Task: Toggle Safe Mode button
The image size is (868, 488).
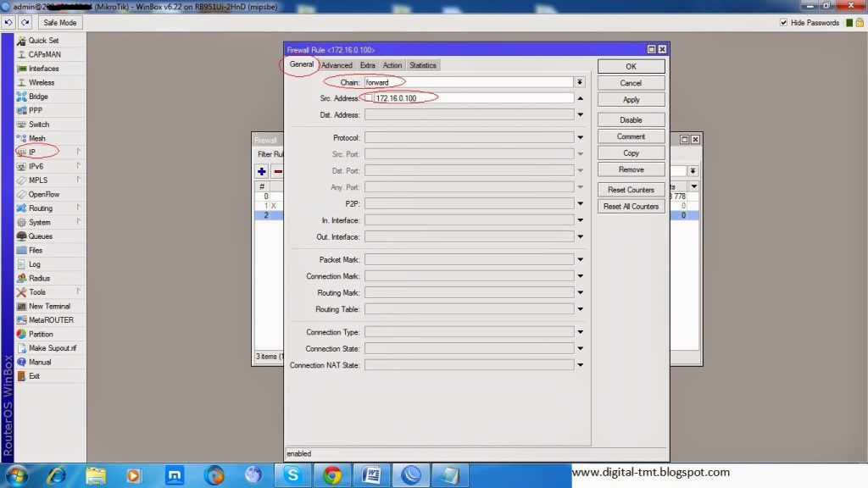Action: [x=60, y=23]
